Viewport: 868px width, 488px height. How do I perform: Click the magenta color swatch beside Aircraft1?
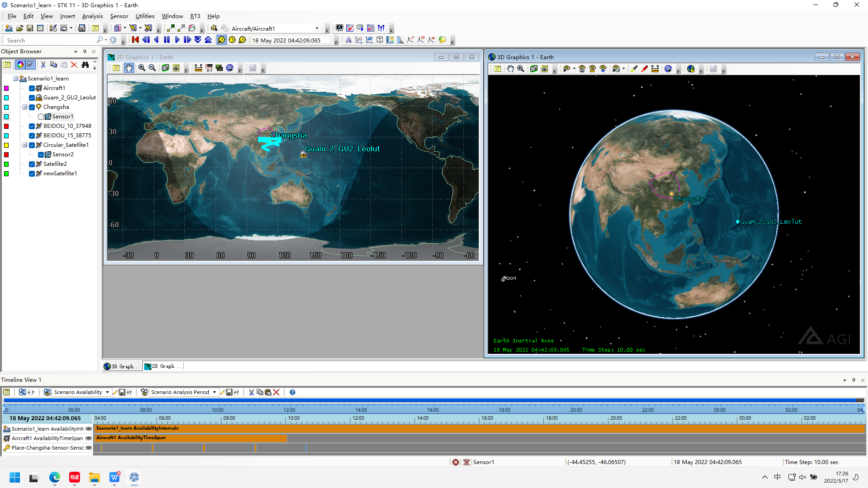point(6,88)
